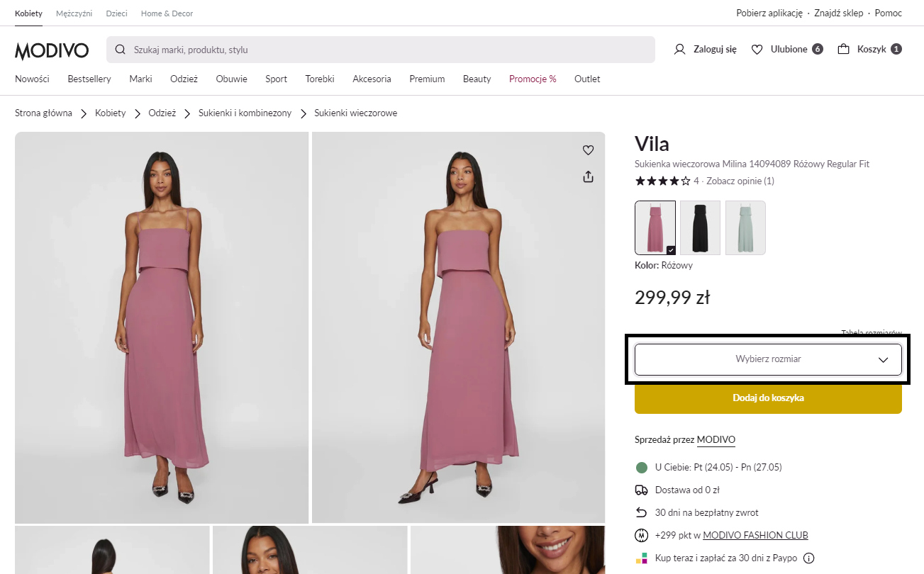This screenshot has height=574, width=924.
Task: Click the share icon on product image
Action: 588,177
